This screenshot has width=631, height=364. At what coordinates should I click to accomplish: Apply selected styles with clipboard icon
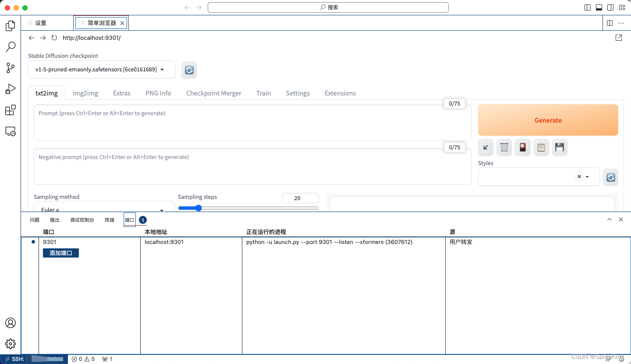pos(541,148)
